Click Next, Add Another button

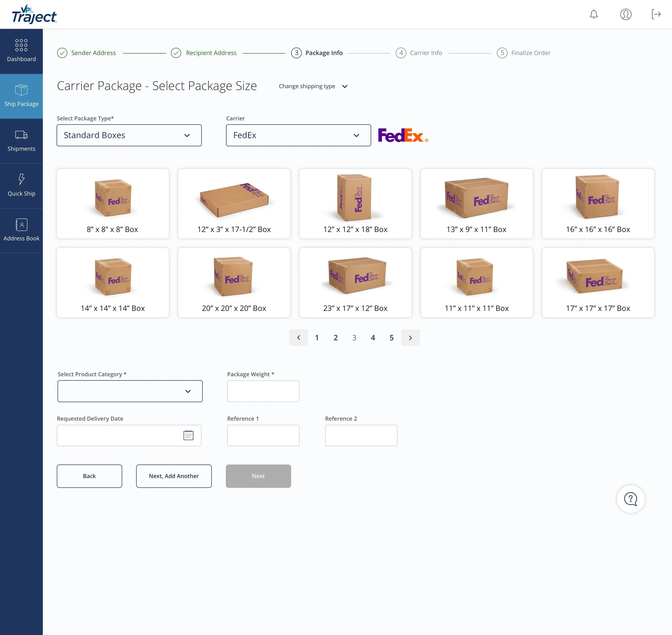coord(174,476)
